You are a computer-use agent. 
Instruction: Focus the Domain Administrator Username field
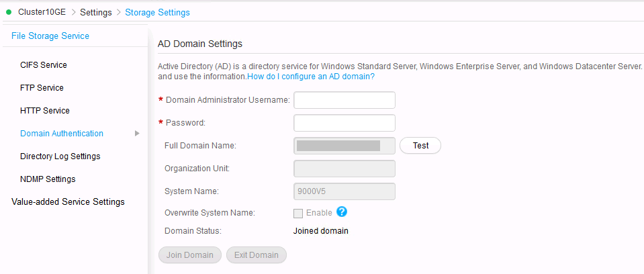[x=344, y=100]
